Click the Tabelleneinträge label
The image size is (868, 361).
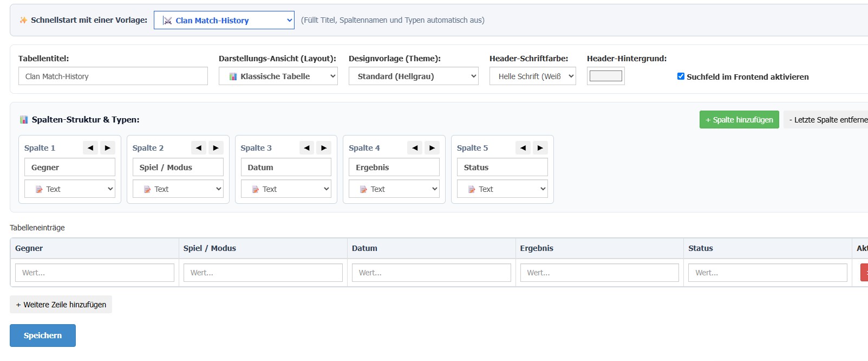click(37, 228)
